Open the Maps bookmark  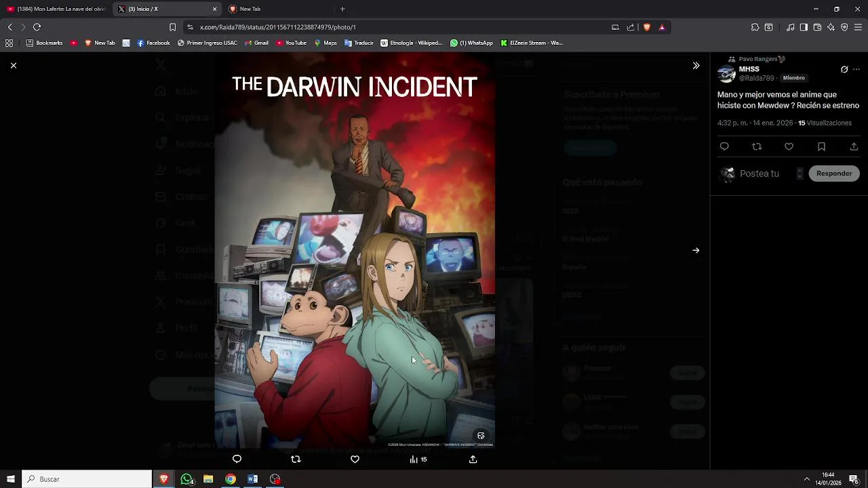pyautogui.click(x=325, y=43)
